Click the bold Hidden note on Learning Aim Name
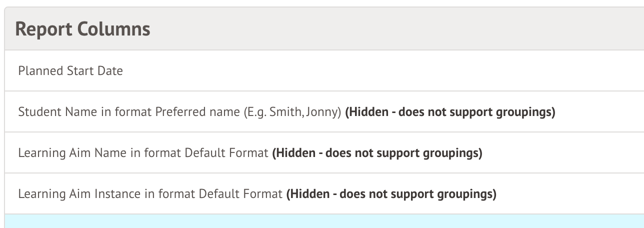644x228 pixels. [377, 153]
